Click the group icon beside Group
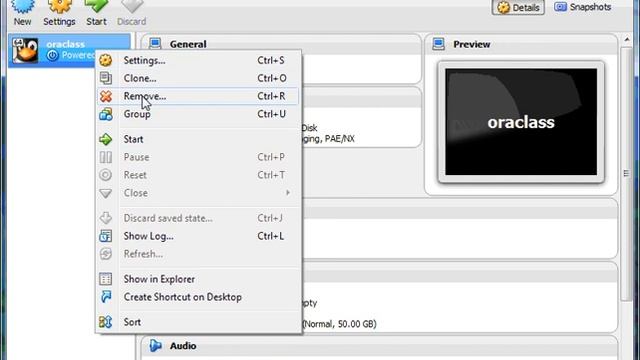Screen dimensions: 640x360 click(106, 114)
